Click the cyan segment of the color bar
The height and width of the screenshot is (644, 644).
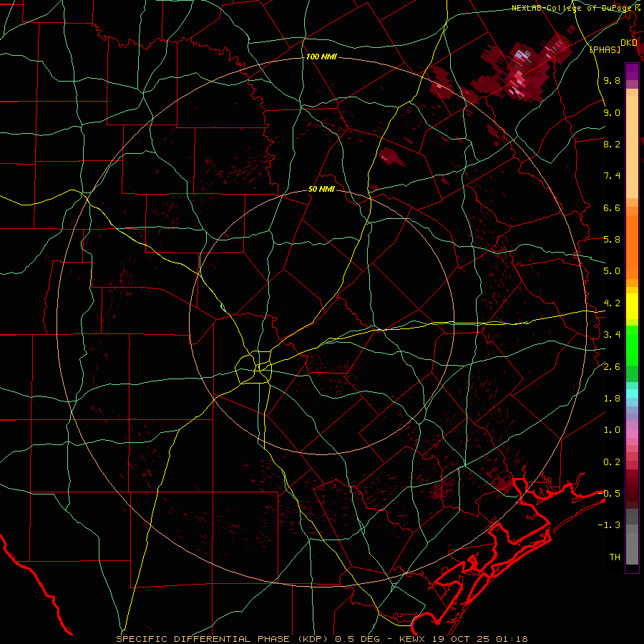pos(632,393)
